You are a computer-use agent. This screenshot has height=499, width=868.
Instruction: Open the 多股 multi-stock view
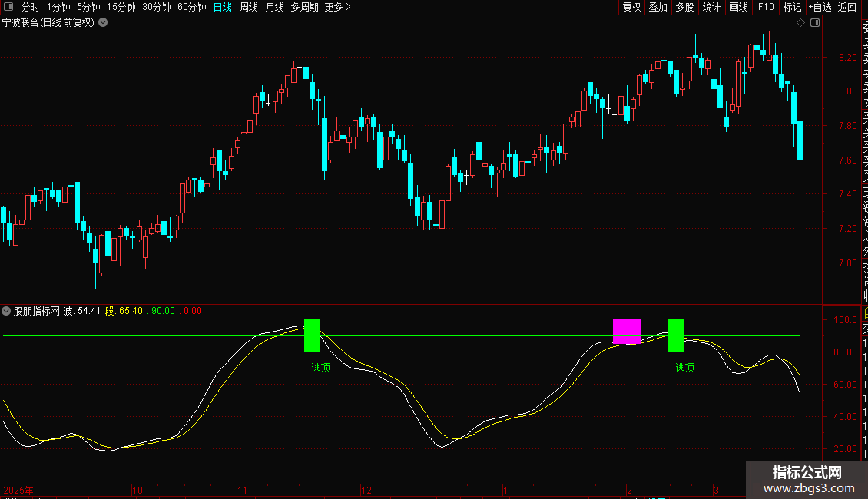684,7
